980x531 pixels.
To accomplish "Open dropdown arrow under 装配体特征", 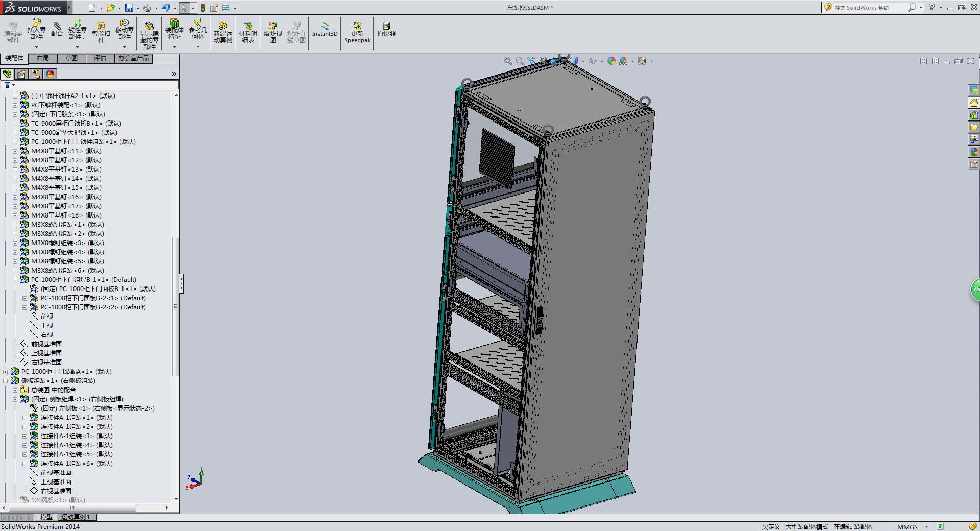I will (175, 47).
